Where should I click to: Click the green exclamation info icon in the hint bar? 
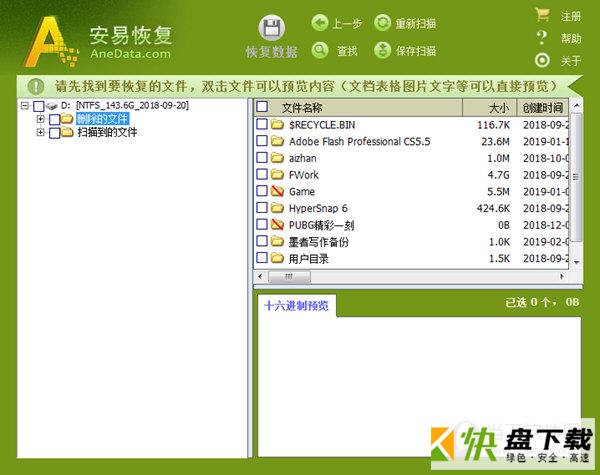(x=36, y=86)
